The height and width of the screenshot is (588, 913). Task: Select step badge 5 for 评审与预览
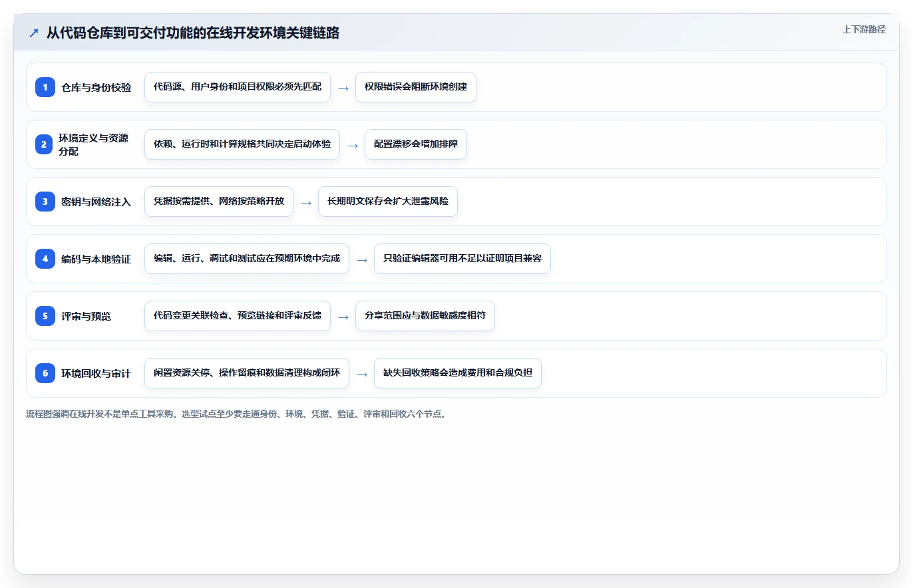[x=45, y=316]
